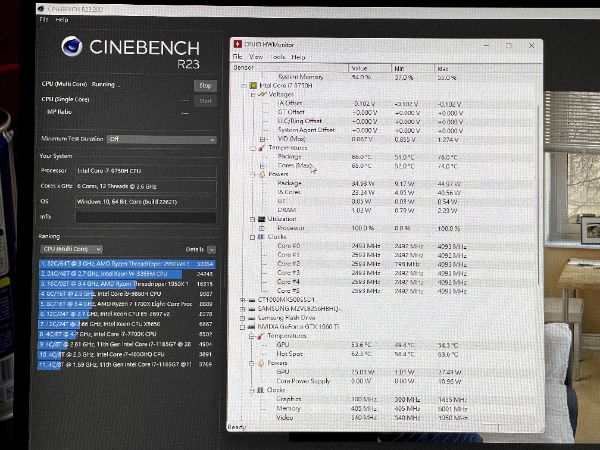Open the Details dropdown in Ranking
This screenshot has width=600, height=450.
click(x=211, y=250)
